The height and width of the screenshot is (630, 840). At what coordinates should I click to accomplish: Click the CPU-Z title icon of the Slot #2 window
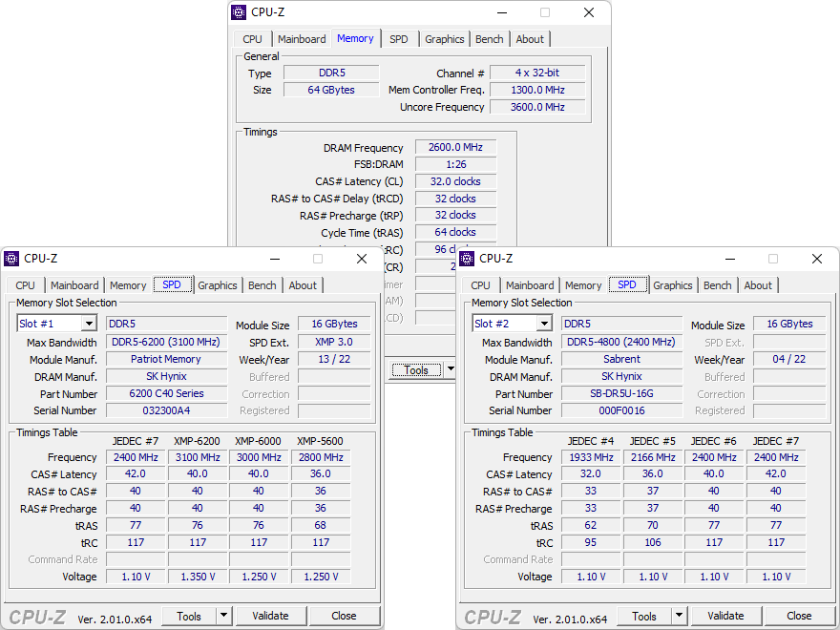[x=467, y=259]
